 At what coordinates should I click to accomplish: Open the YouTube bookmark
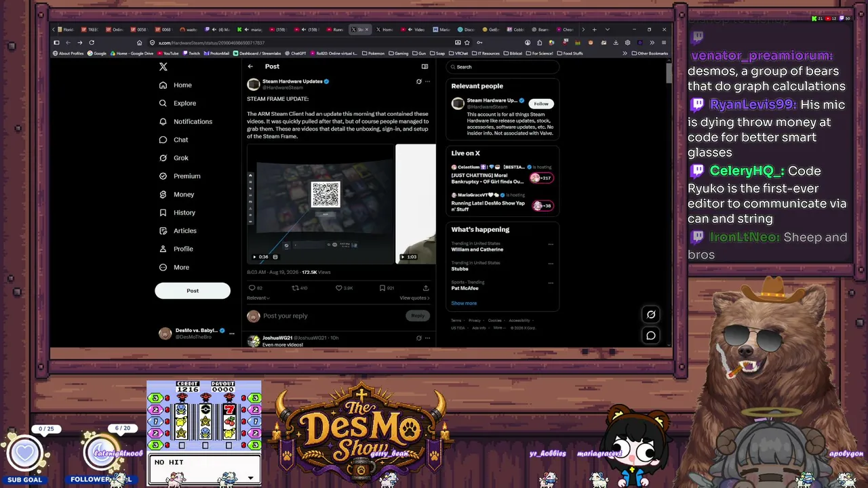pyautogui.click(x=168, y=54)
